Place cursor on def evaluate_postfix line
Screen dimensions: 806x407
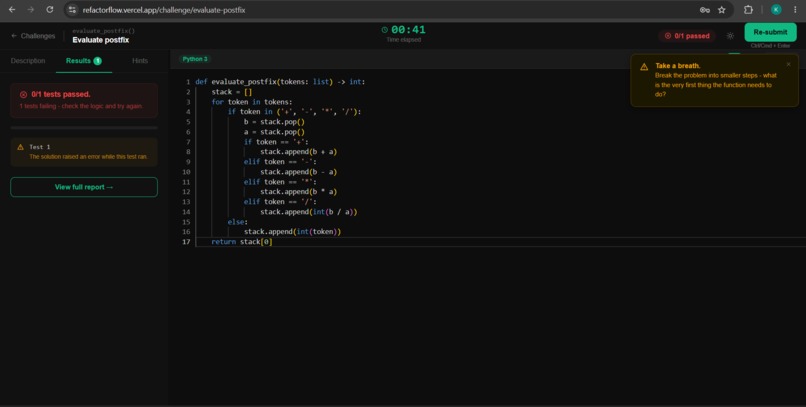pos(280,82)
